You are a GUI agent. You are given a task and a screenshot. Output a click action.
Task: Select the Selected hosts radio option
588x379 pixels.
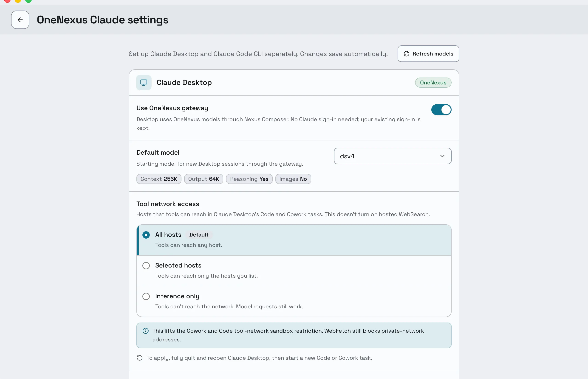tap(146, 265)
